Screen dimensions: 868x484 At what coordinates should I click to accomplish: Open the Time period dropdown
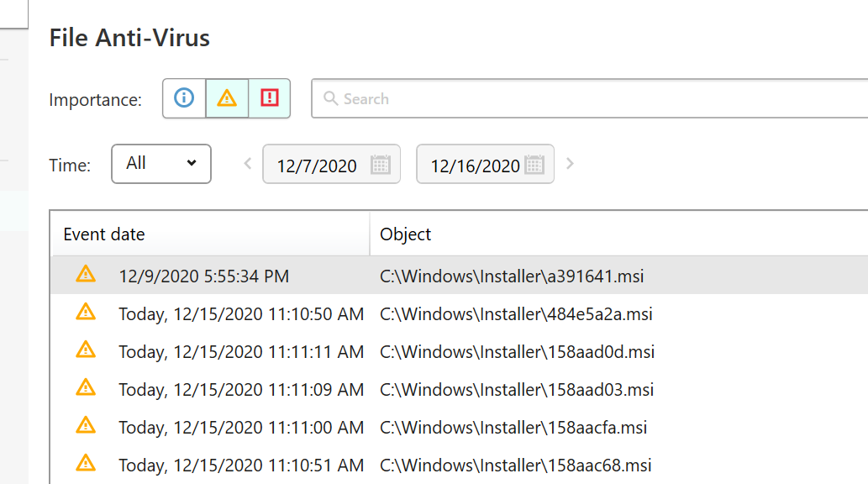[x=161, y=164]
